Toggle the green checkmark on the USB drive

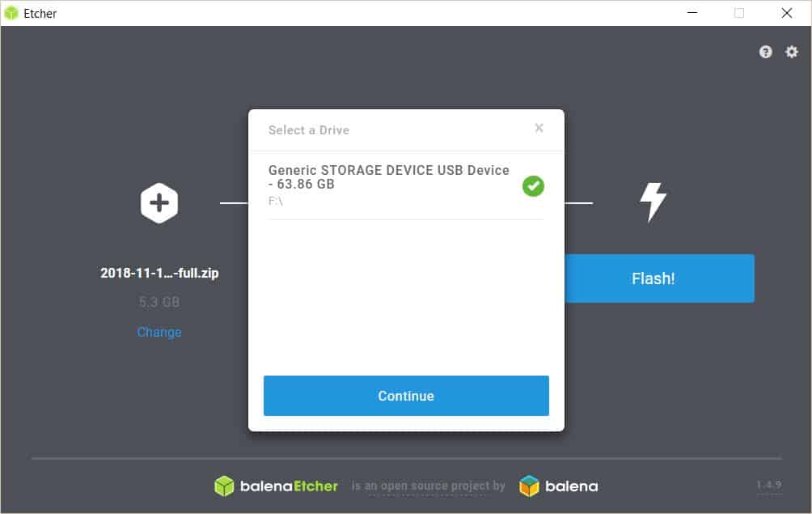click(x=533, y=186)
